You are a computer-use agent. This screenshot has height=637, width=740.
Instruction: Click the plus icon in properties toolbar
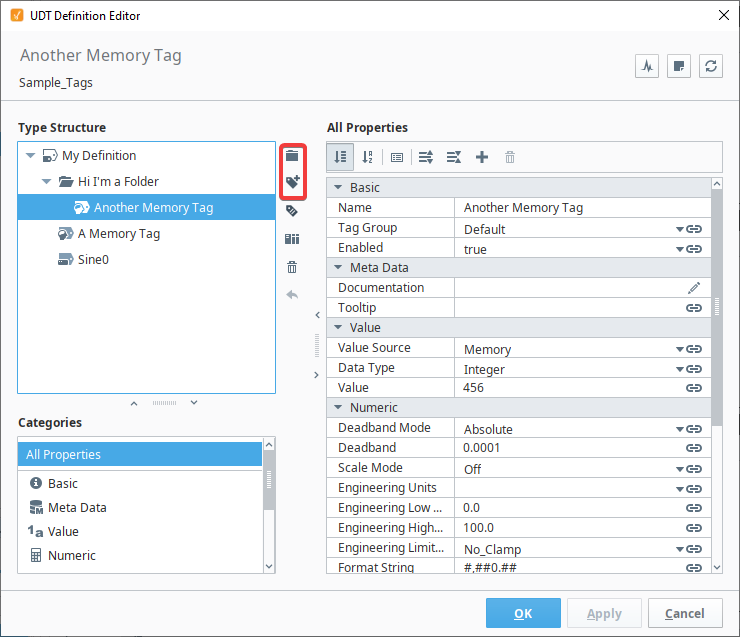482,157
